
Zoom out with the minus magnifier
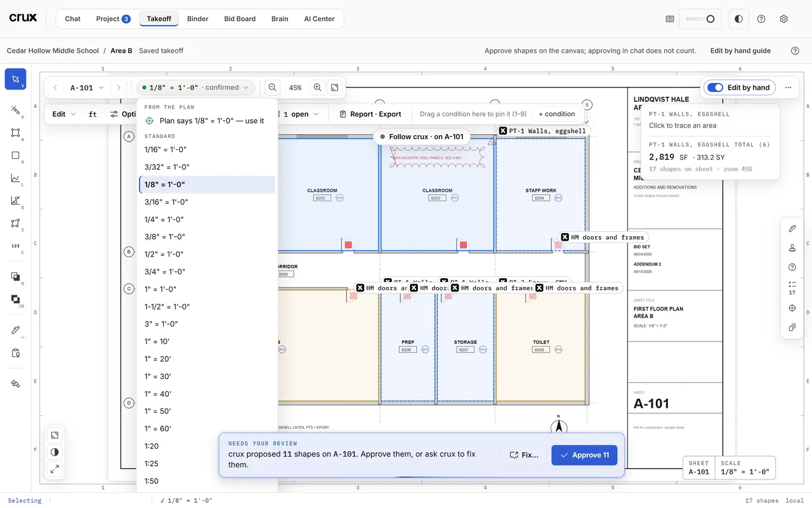272,88
